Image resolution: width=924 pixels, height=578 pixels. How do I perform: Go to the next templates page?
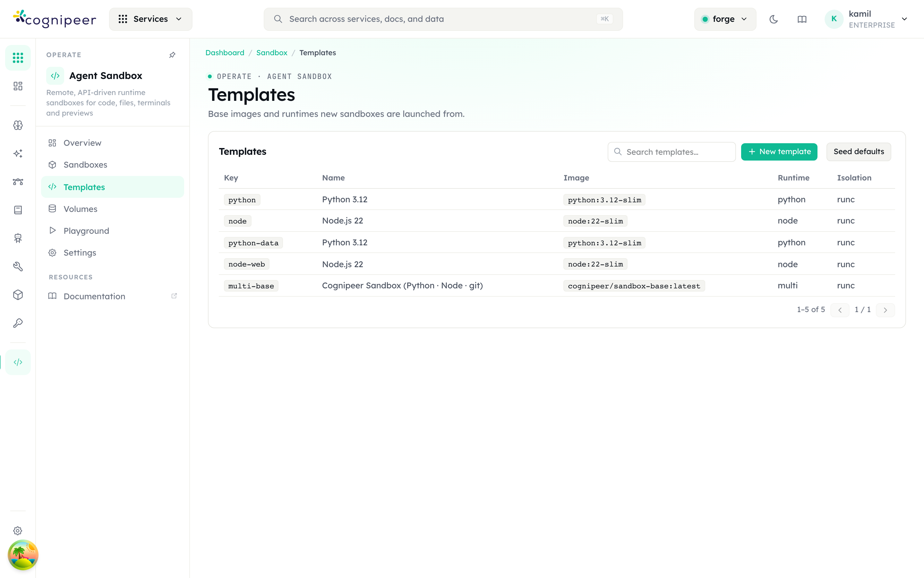[885, 310]
